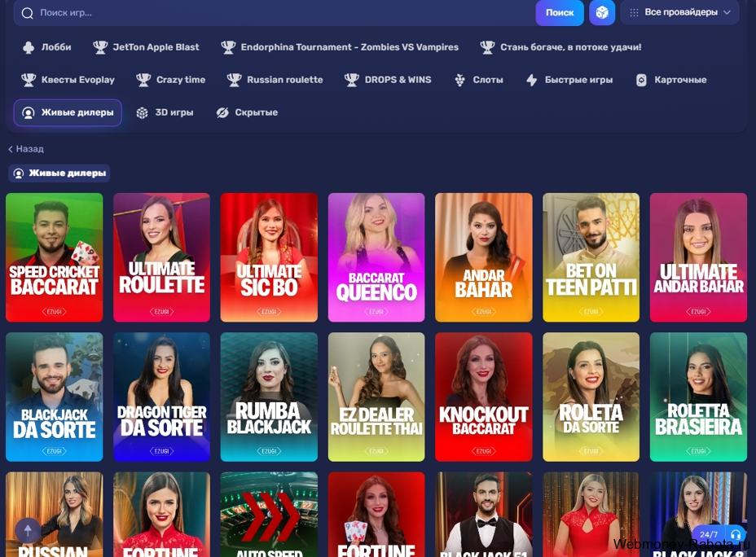
Task: Click the magnifier icon in search bar
Action: coord(28,13)
